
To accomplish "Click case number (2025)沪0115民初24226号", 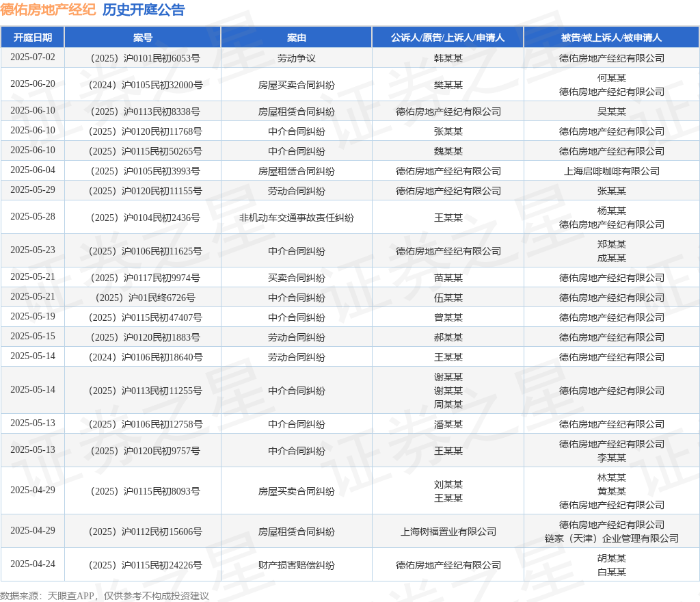I will pyautogui.click(x=145, y=565).
